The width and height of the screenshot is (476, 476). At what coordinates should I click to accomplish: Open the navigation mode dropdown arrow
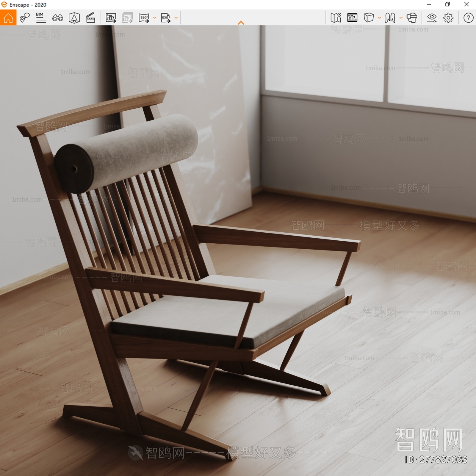pyautogui.click(x=401, y=18)
